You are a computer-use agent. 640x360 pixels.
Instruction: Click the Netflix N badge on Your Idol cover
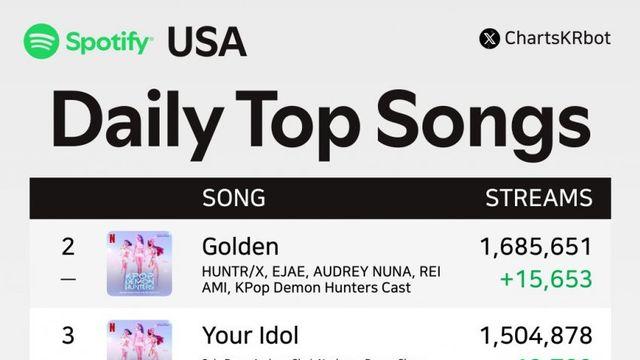point(112,327)
